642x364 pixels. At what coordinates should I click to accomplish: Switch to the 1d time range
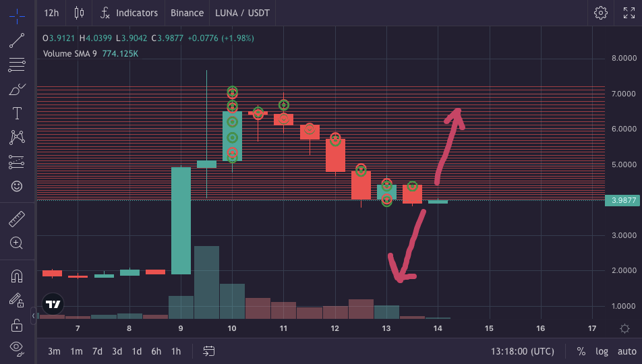[136, 351]
